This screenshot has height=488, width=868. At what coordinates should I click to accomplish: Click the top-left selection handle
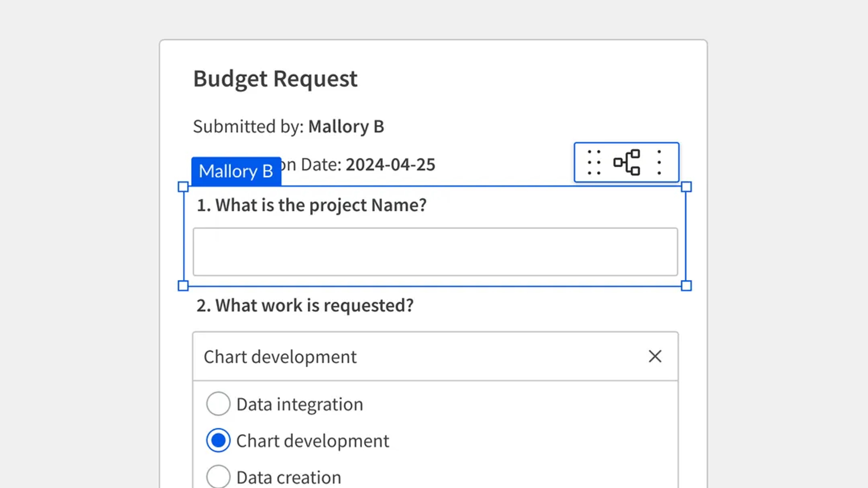183,187
